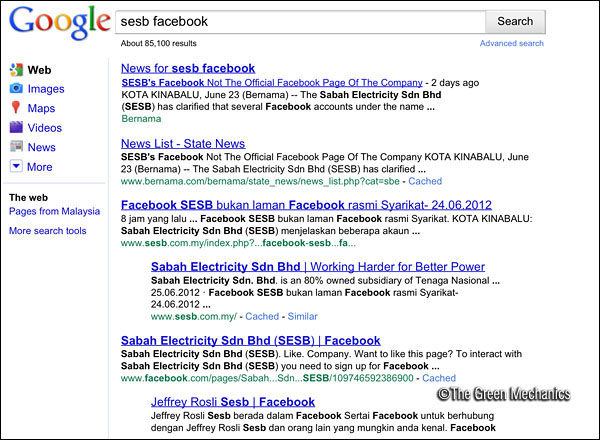Open News List - State News result
Screen dimensions: 600x440
coord(183,143)
